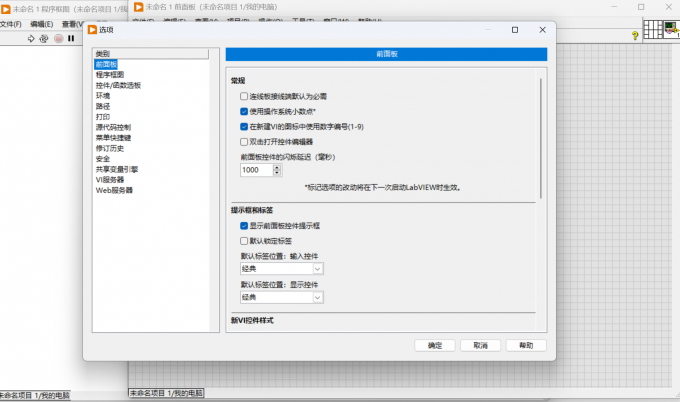Click LabVIEW logo of 程序框图 window title
This screenshot has width=680, height=402.
click(x=6, y=9)
